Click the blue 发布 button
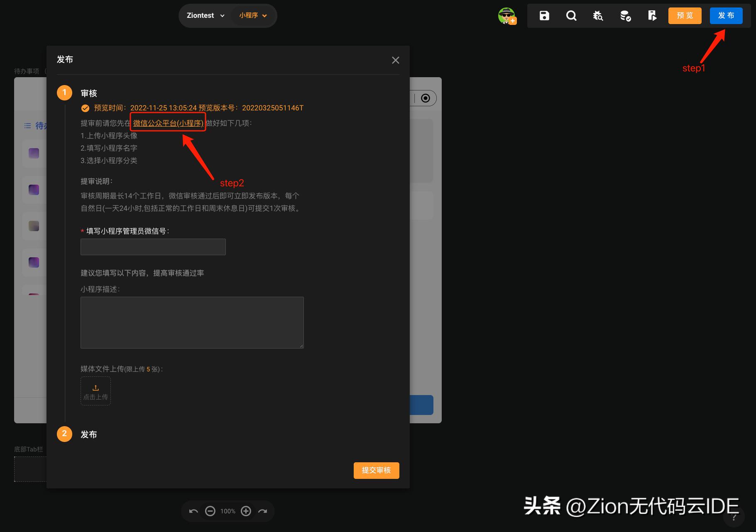Screen dimensions: 756x532 click(726, 15)
